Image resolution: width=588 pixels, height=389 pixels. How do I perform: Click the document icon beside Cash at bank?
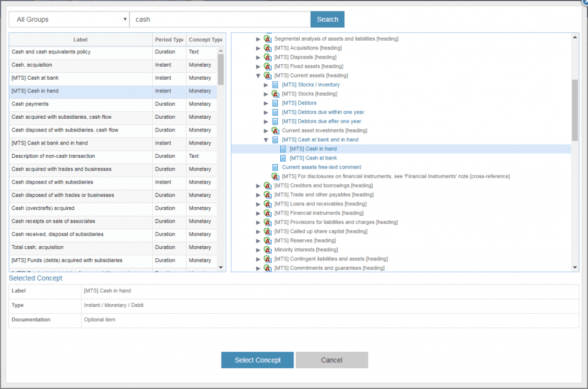coord(283,158)
